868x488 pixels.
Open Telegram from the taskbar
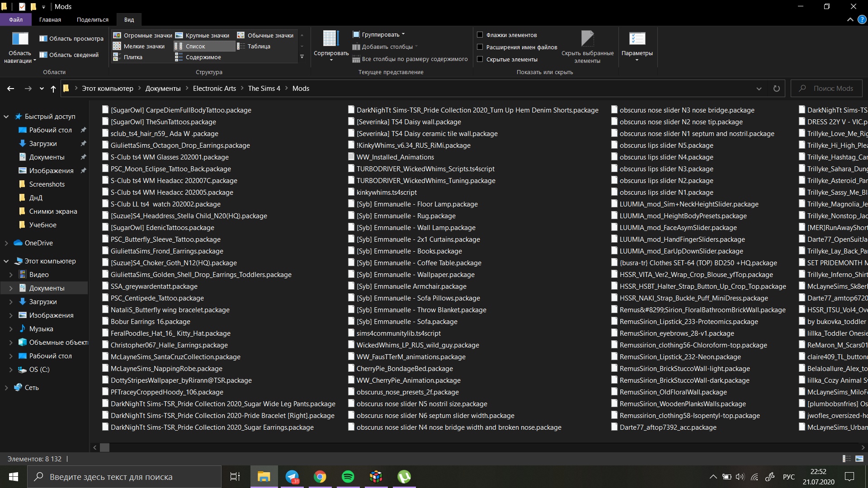[x=292, y=477]
